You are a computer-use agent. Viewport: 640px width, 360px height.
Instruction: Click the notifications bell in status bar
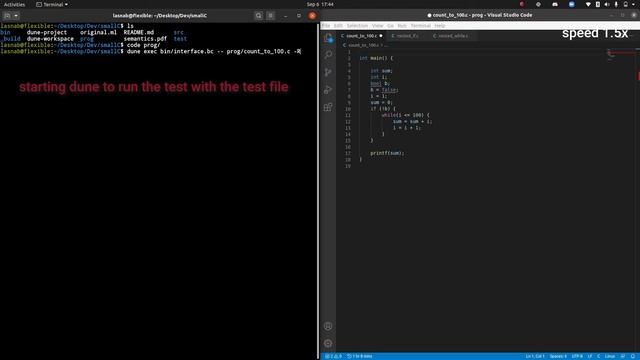pos(633,356)
